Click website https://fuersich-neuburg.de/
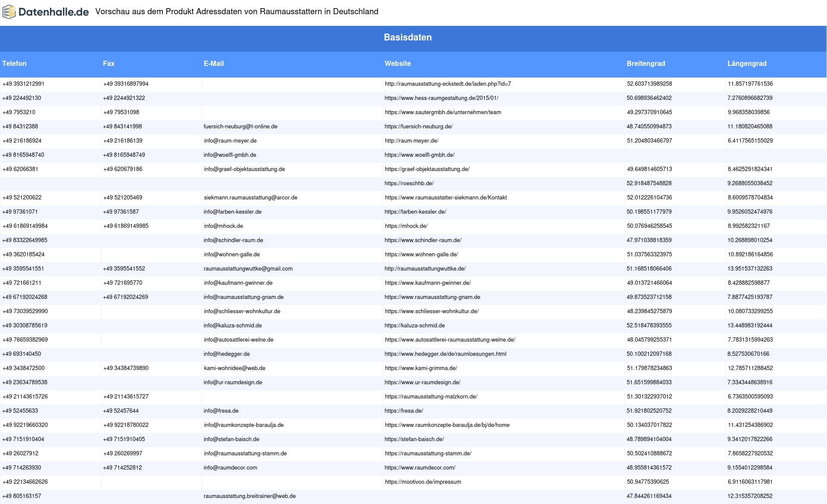 (x=419, y=127)
